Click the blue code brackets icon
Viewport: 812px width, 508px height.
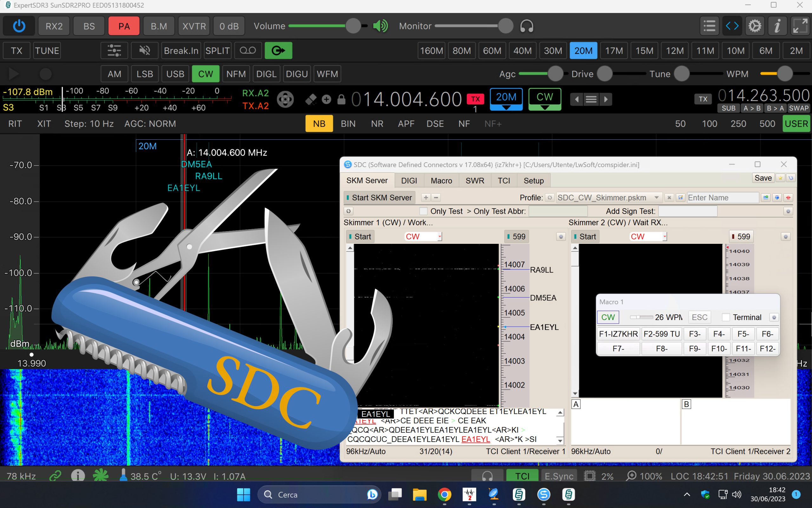732,26
